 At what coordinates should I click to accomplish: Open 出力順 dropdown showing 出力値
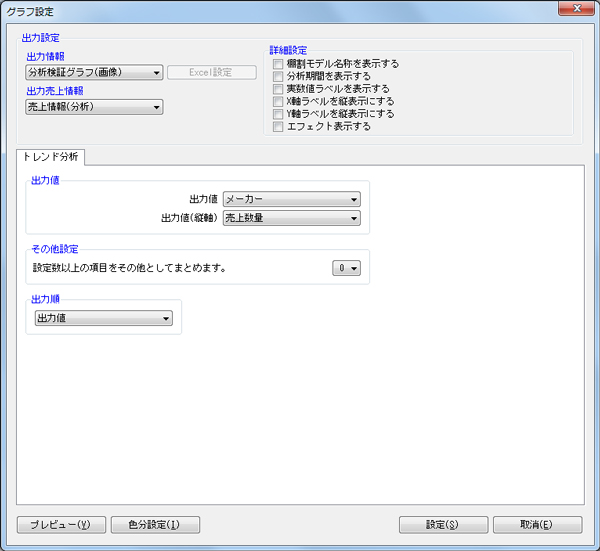tap(104, 318)
